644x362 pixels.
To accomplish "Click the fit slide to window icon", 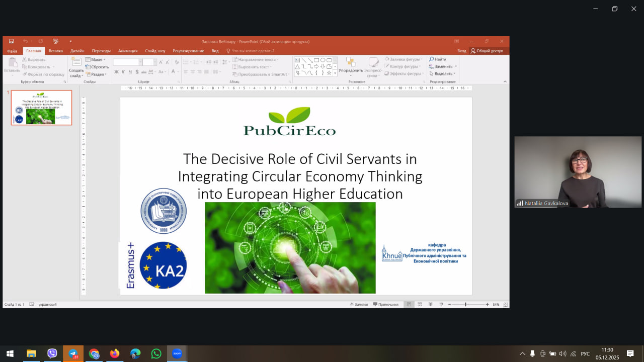I will [505, 304].
